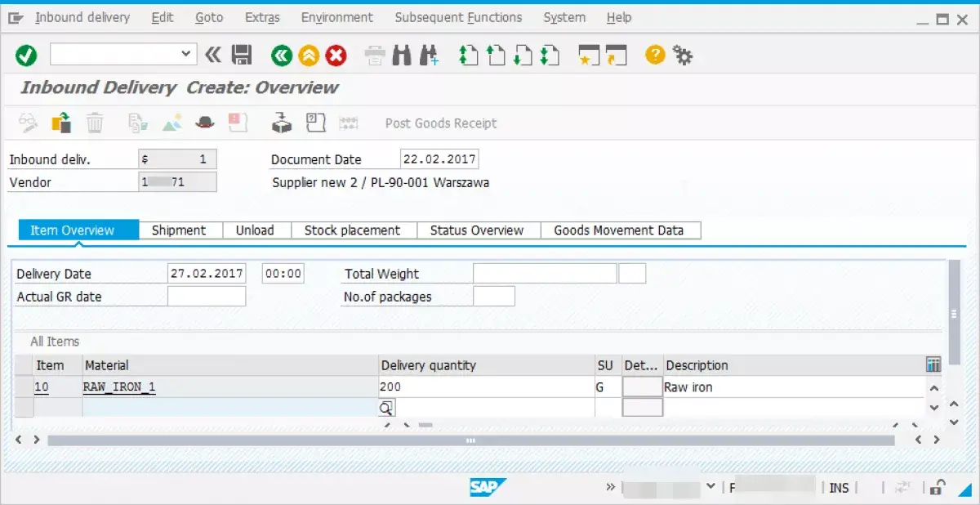Click the mountain picture toolbar icon
980x505 pixels.
(x=171, y=123)
